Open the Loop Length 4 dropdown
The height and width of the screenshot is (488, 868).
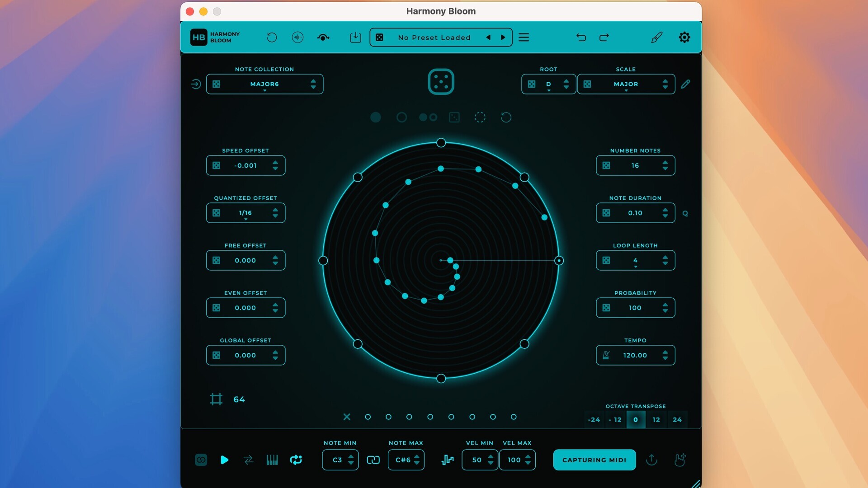pos(635,260)
